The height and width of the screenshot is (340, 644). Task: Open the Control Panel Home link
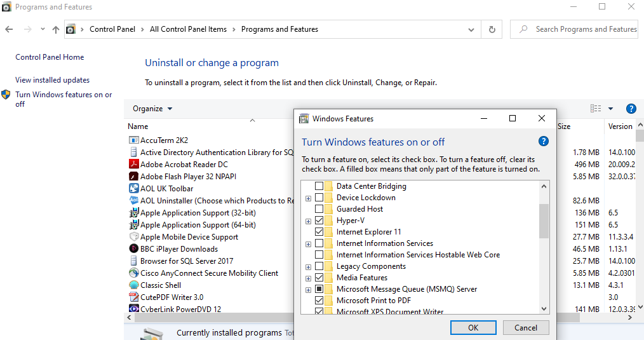pyautogui.click(x=50, y=57)
